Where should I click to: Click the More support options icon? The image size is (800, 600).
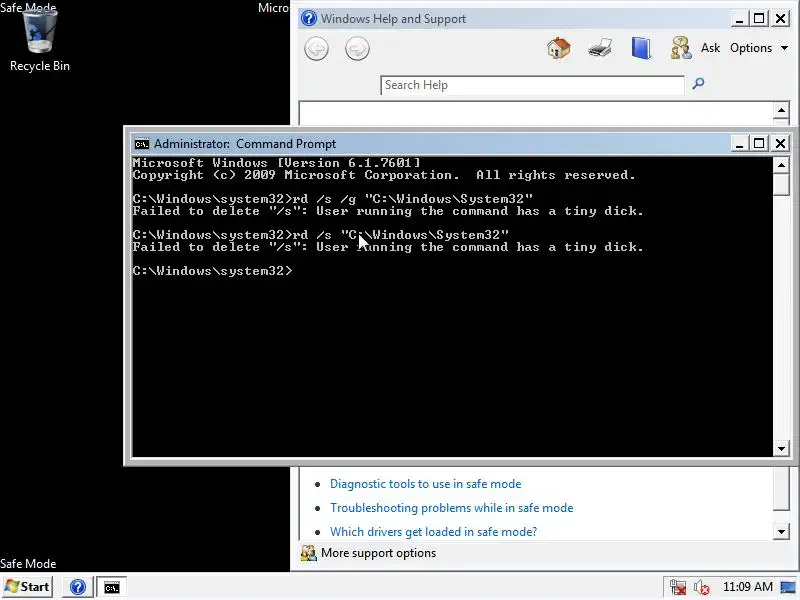pyautogui.click(x=308, y=553)
